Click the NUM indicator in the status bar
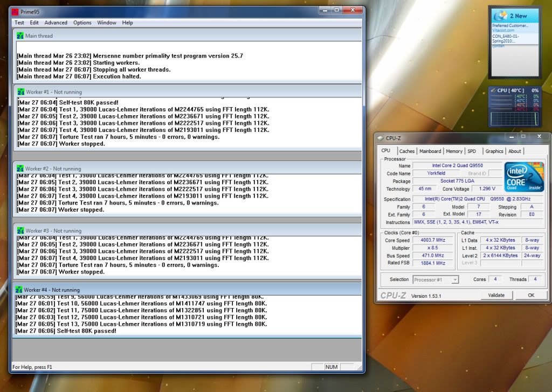Image resolution: width=552 pixels, height=392 pixels. 332,367
